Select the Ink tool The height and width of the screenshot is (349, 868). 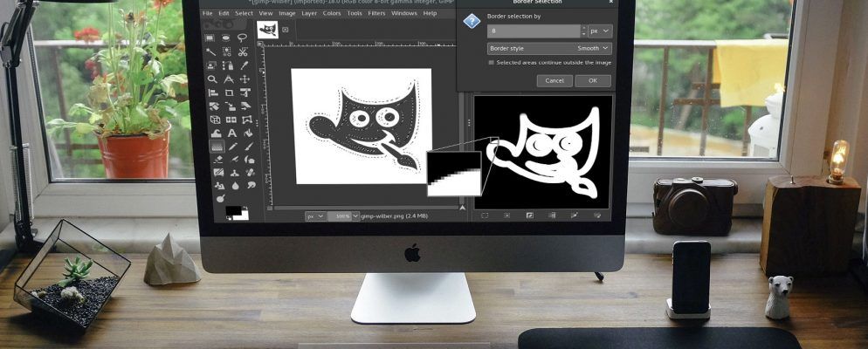(251, 160)
